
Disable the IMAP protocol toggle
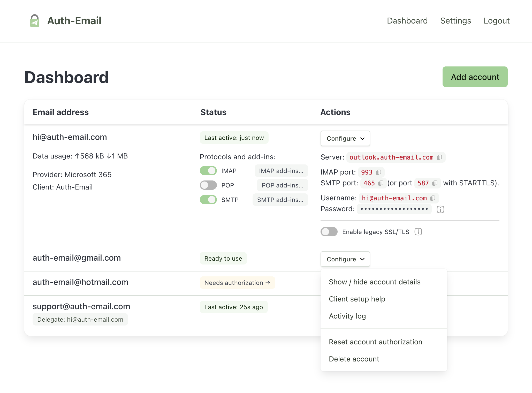(x=208, y=171)
